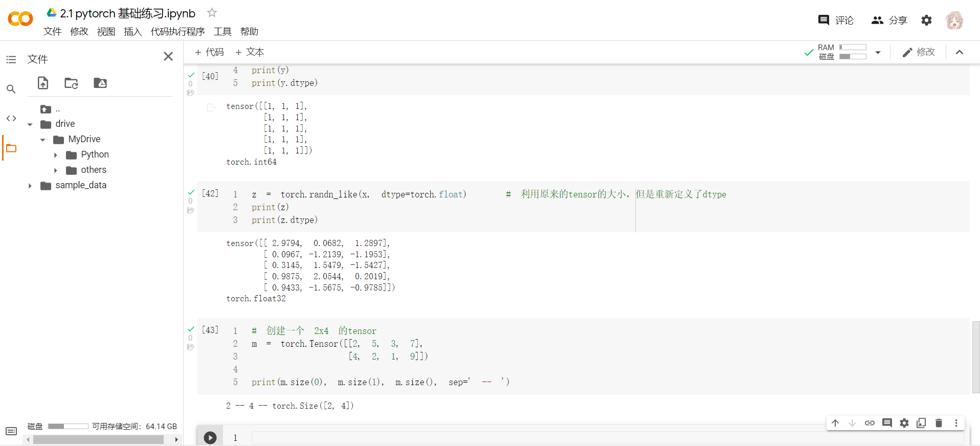
Task: Open the 修改 menu in menu bar
Action: 79,32
